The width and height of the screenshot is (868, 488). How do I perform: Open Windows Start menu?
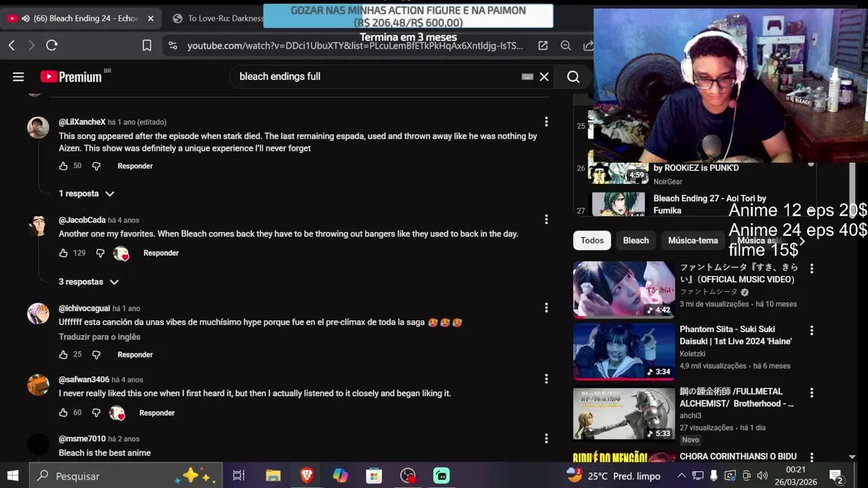13,476
